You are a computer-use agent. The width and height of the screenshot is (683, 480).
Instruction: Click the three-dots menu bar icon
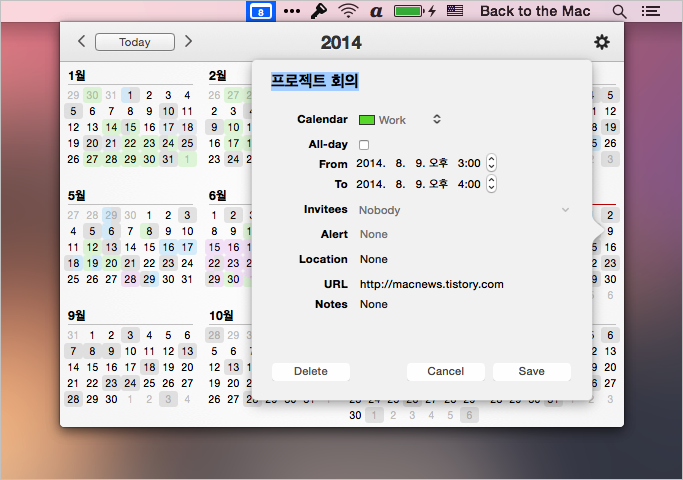tap(292, 11)
